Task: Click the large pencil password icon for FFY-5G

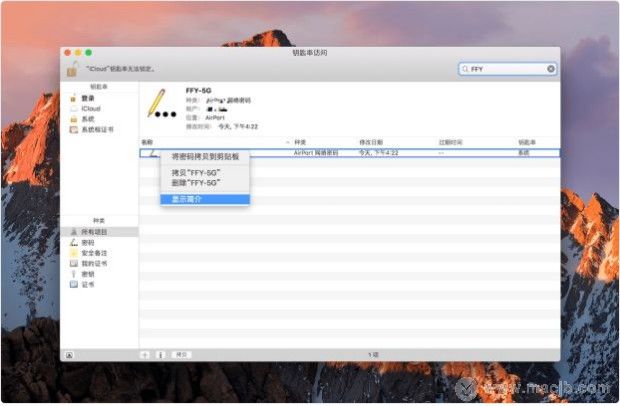Action: [x=161, y=104]
